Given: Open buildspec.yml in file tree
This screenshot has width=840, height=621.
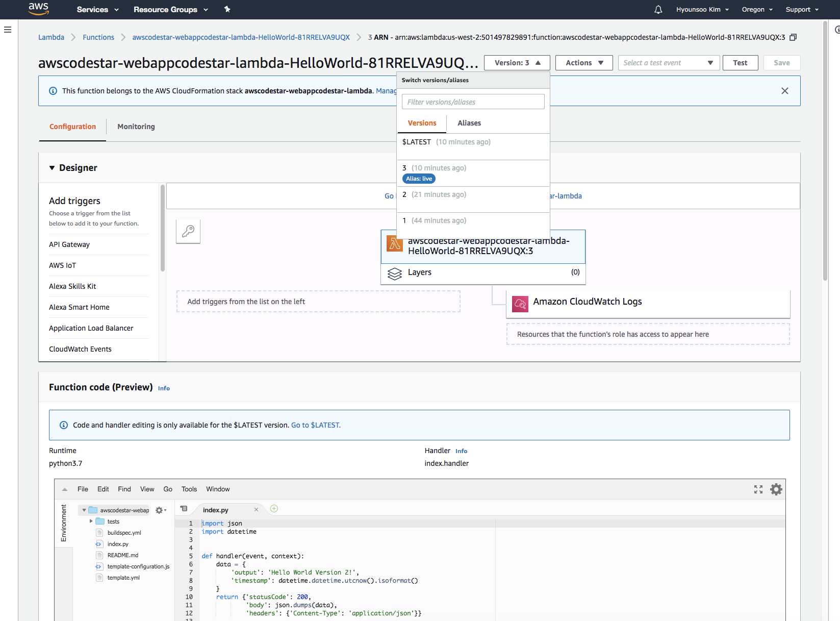Looking at the screenshot, I should [124, 533].
